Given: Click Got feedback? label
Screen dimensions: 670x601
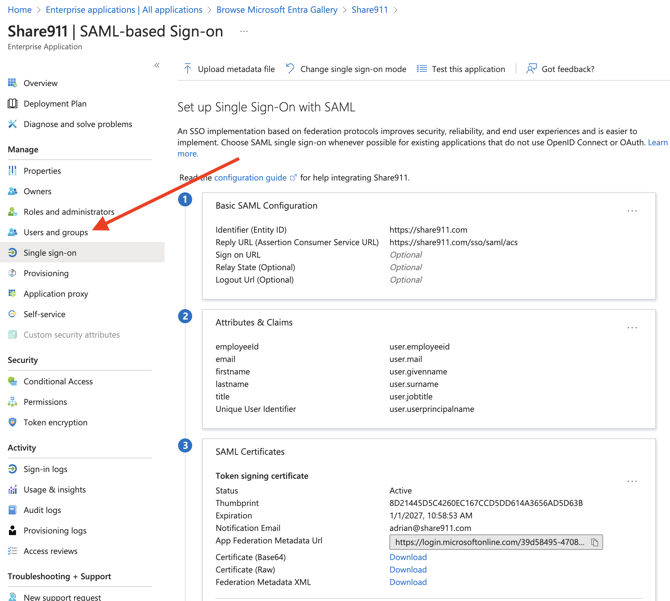Looking at the screenshot, I should coord(567,69).
